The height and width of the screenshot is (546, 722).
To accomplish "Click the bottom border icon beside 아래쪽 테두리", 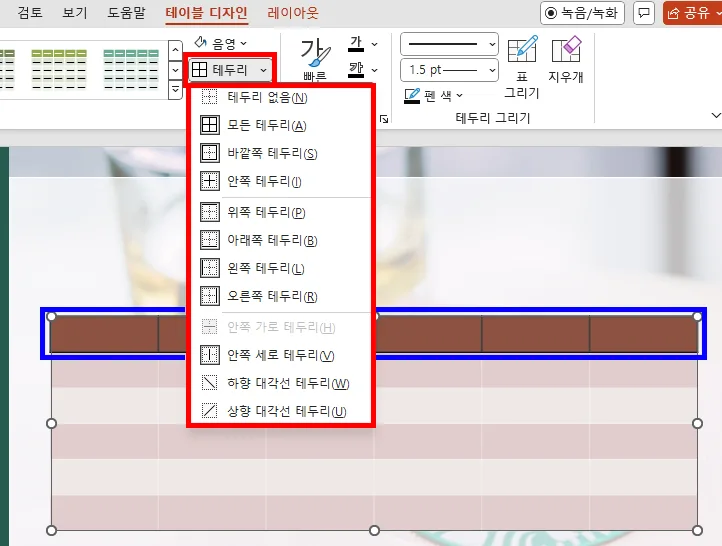I will click(x=210, y=240).
